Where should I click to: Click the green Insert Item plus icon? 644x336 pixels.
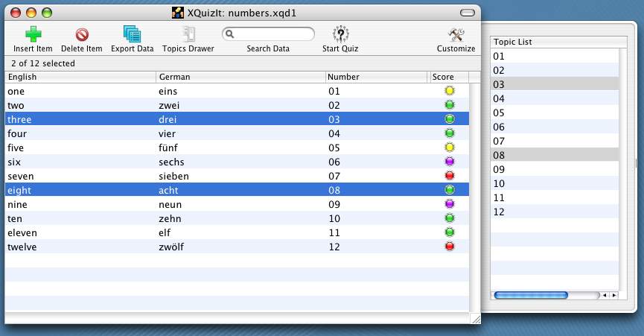tap(33, 34)
